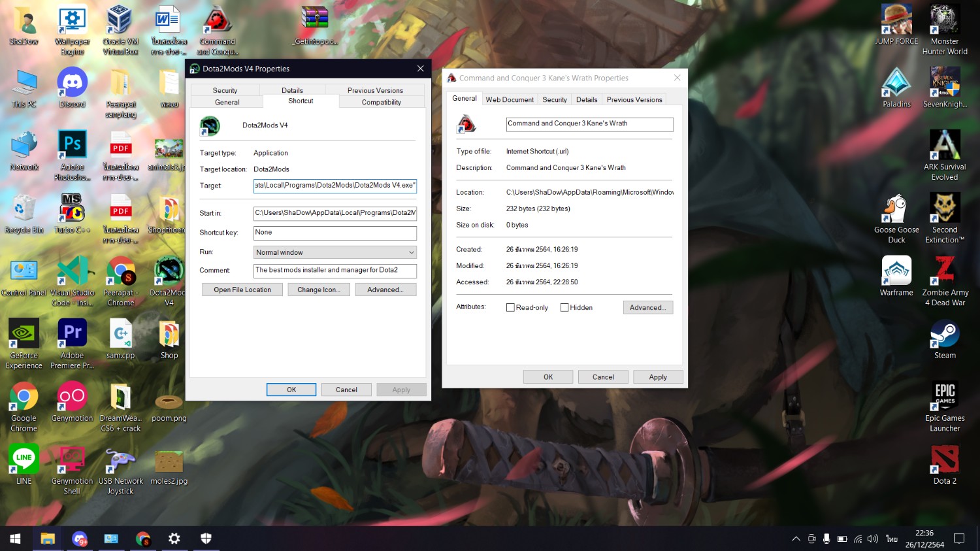Click OK in Dota2Mods V4 Properties

[291, 390]
